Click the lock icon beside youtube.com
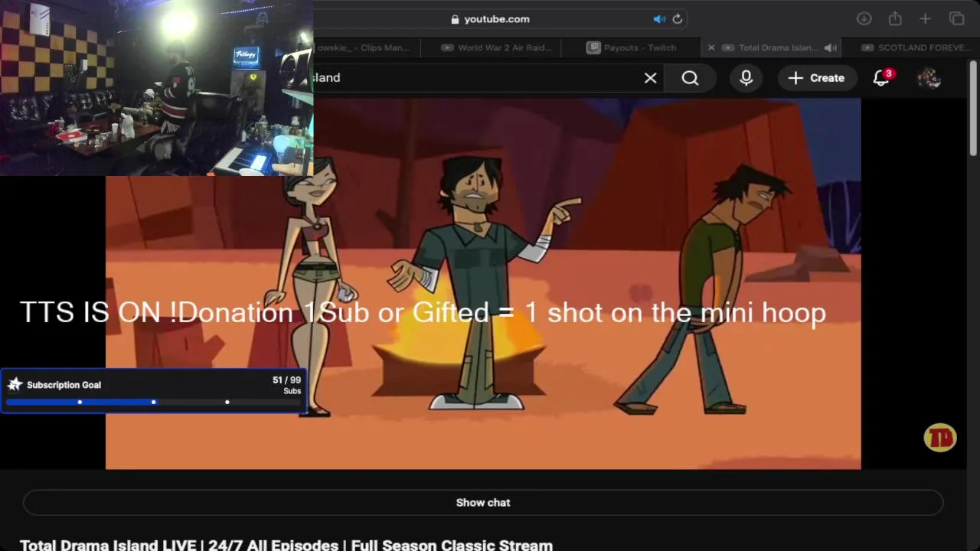Viewport: 980px width, 551px height. point(455,19)
